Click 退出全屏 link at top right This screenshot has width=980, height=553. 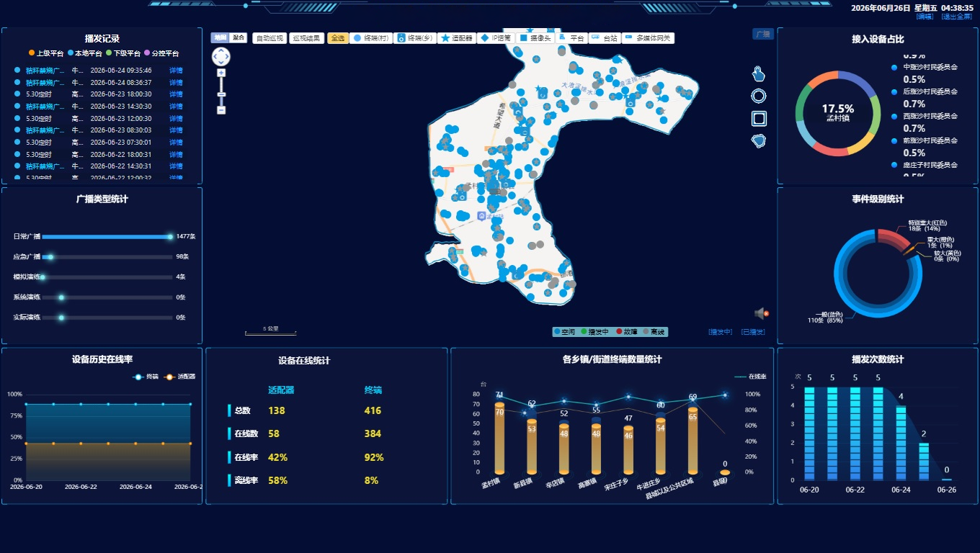point(958,17)
